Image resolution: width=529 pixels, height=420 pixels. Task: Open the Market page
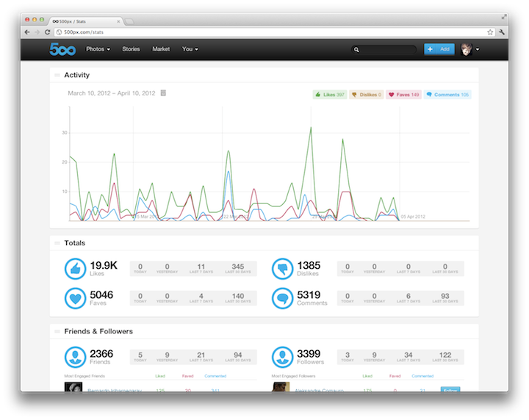click(161, 49)
